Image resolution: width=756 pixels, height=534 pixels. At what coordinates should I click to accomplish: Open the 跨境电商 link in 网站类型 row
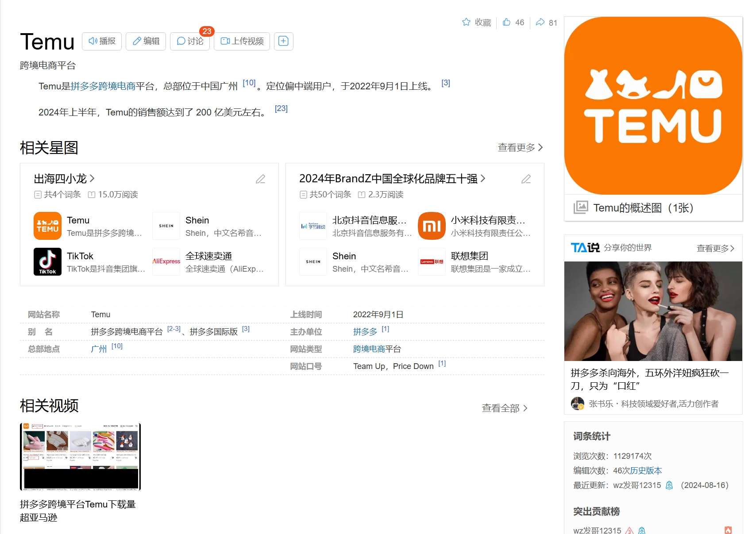(369, 349)
